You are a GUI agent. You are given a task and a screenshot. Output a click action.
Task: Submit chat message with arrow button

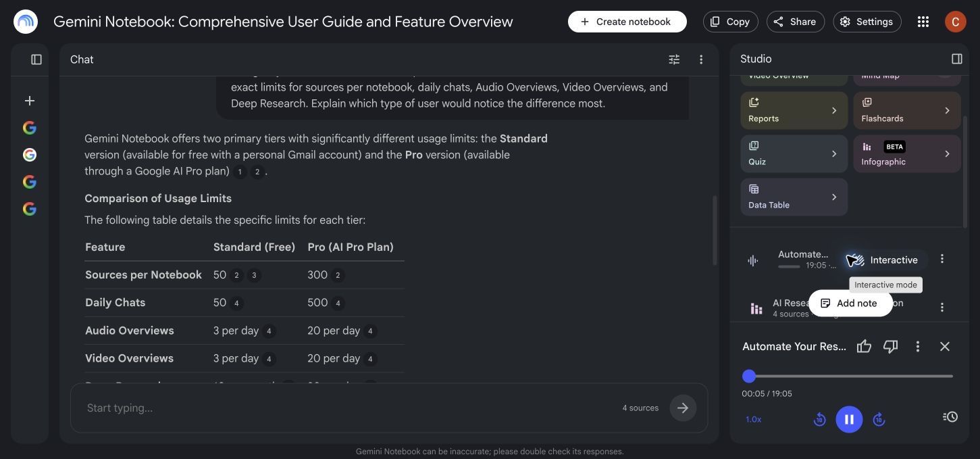tap(683, 408)
